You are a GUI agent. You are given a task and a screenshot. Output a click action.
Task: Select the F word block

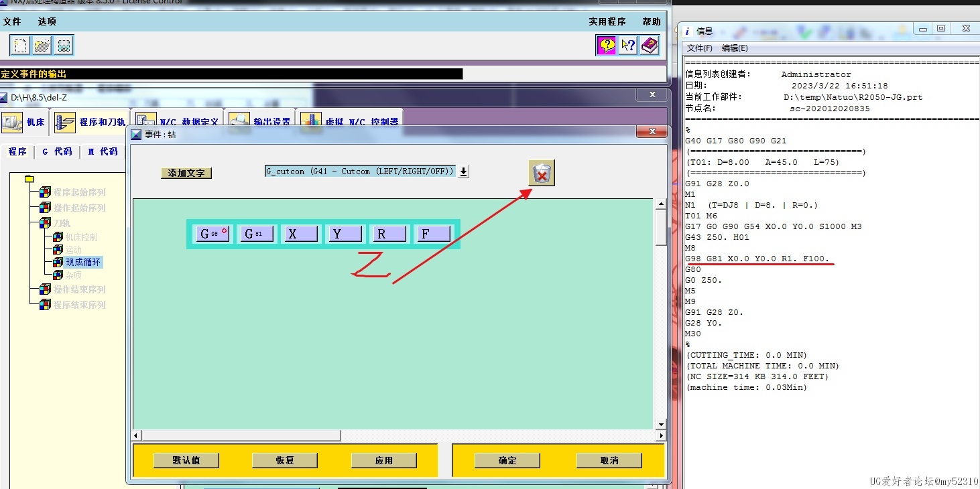pos(433,234)
